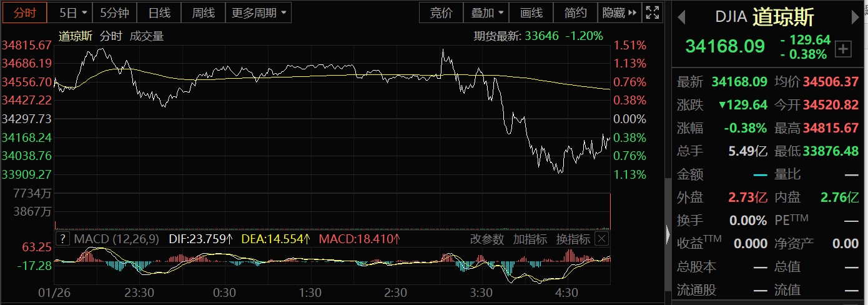This screenshot has width=868, height=305.
Task: Select the 5分钟 period tab
Action: [x=114, y=12]
